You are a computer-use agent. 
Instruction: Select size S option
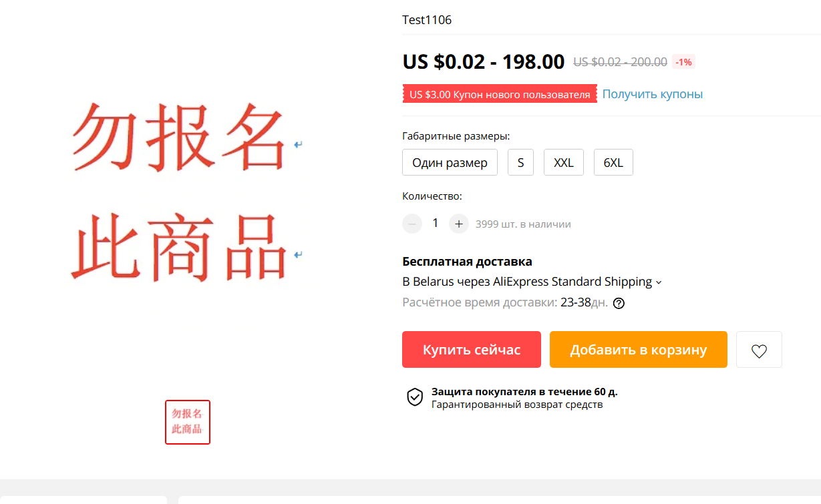(x=520, y=163)
